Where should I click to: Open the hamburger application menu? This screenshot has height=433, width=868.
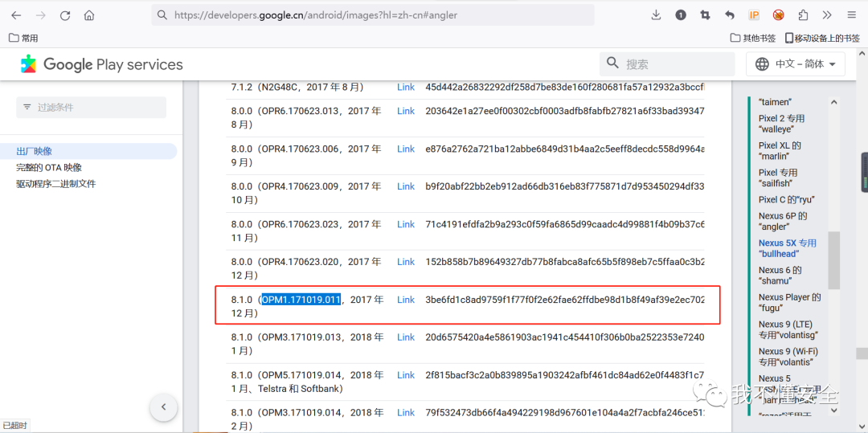pos(851,15)
